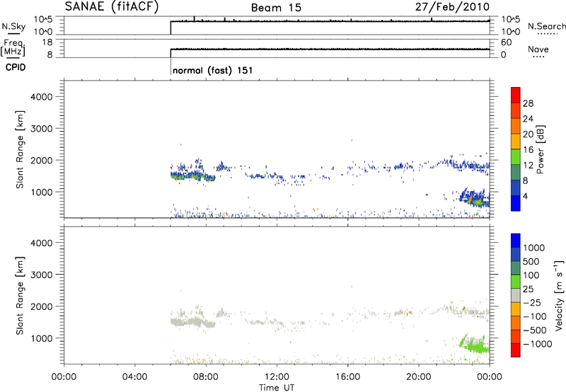Image resolution: width=566 pixels, height=392 pixels.
Task: Click the "N.Sky" legend label
Action: click(x=13, y=26)
